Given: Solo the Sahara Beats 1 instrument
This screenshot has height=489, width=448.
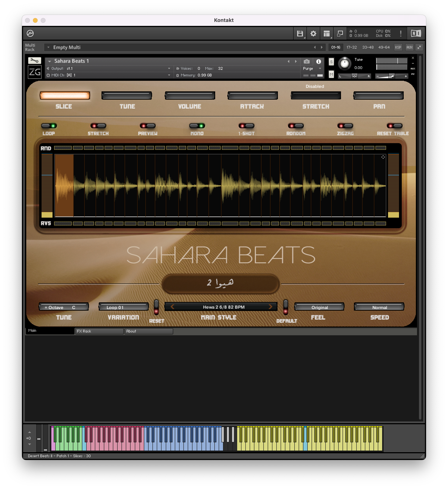Looking at the screenshot, I should (x=331, y=62).
